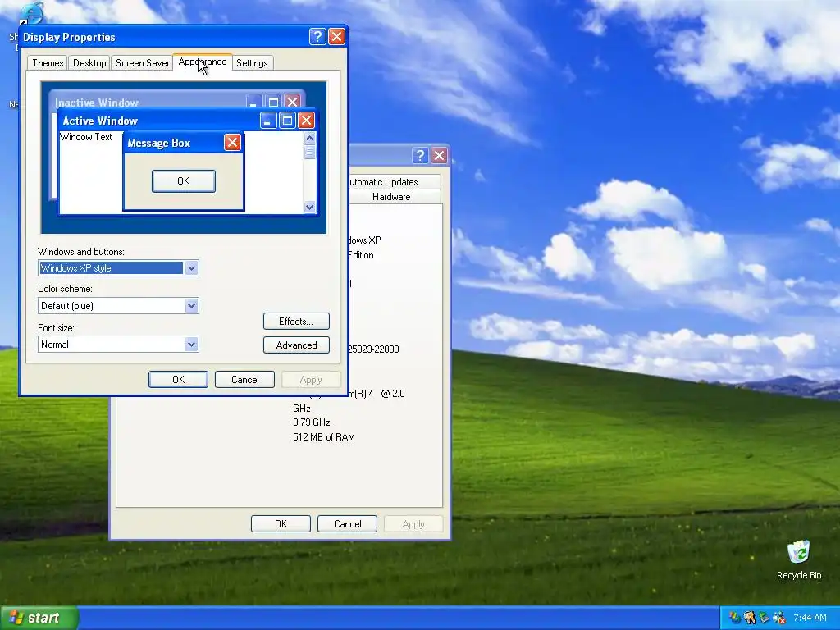Expand the Color scheme dropdown
Viewport: 840px width, 630px height.
click(x=118, y=306)
